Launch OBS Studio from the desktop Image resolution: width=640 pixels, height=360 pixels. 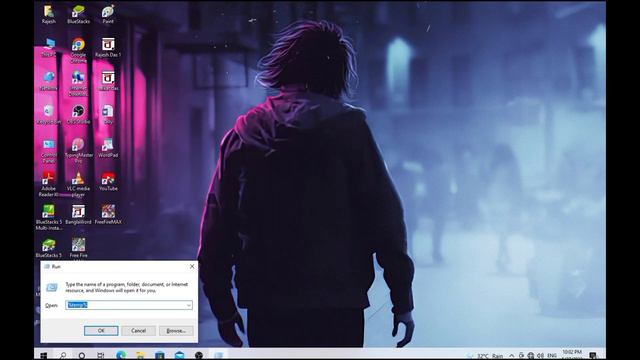[x=78, y=114]
